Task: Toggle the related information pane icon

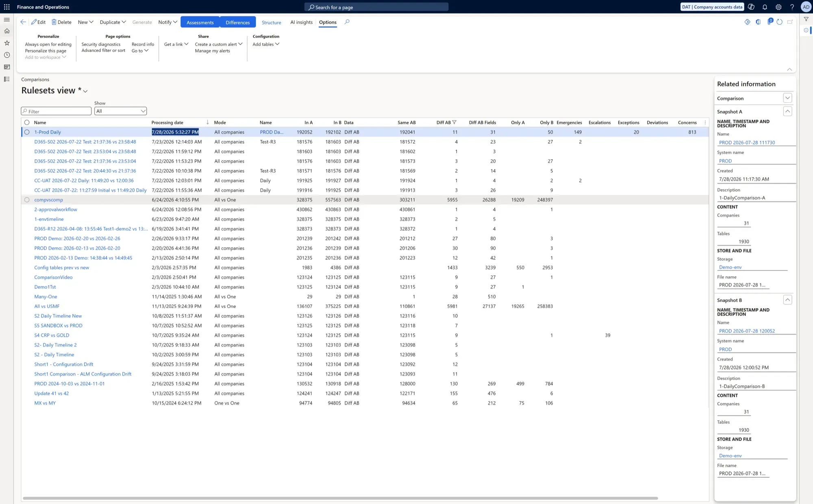Action: (x=806, y=30)
